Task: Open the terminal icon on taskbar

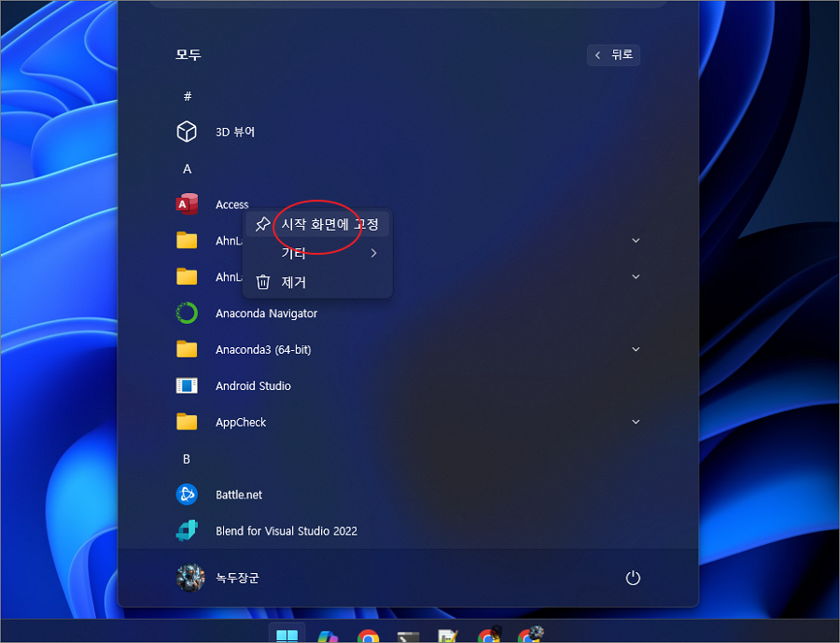Action: pyautogui.click(x=408, y=637)
